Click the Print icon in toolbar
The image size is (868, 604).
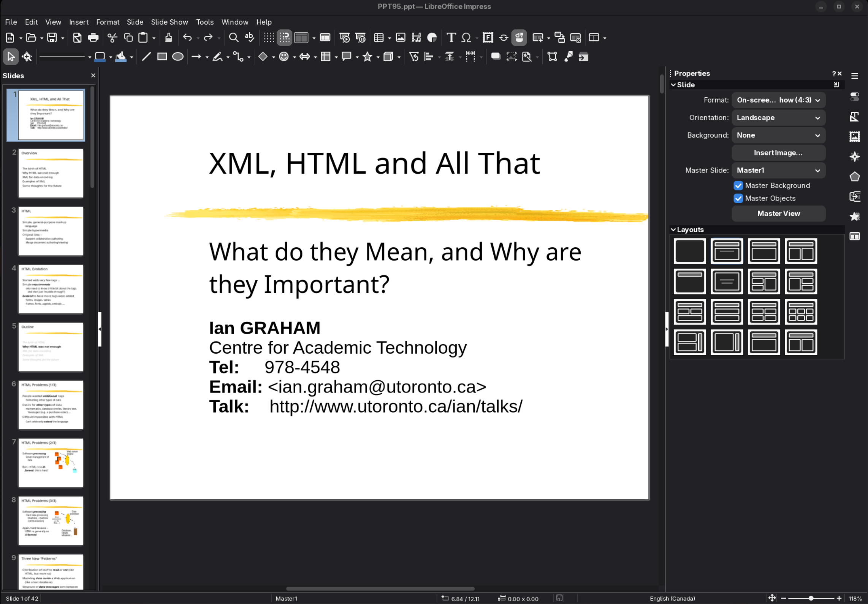pos(93,38)
